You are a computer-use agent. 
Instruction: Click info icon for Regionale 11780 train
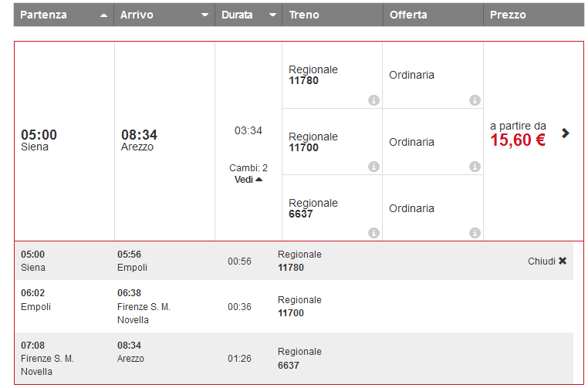pyautogui.click(x=373, y=100)
